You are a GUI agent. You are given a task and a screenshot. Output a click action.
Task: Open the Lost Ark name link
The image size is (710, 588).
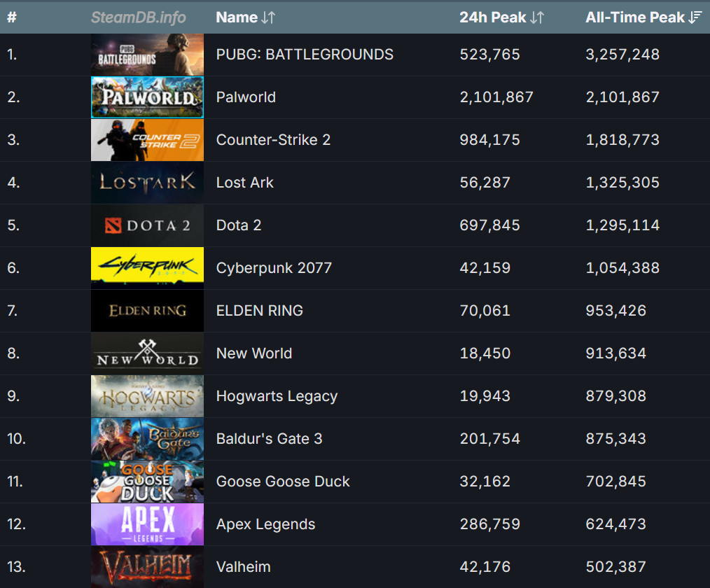[x=244, y=183]
